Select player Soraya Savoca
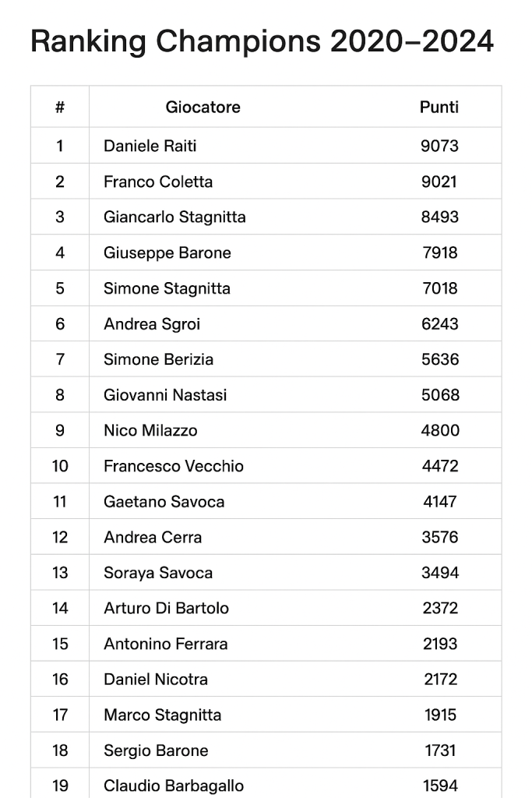Image resolution: width=532 pixels, height=798 pixels. point(158,573)
